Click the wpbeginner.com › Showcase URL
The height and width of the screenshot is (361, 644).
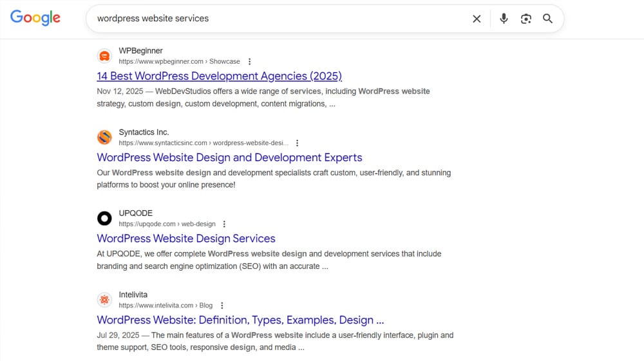pos(180,61)
